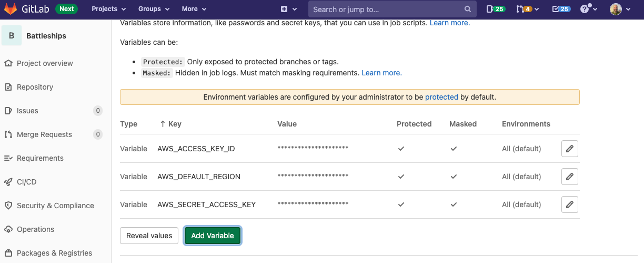Open the new item plus dropdown
Viewport: 644px width, 263px height.
coord(289,9)
